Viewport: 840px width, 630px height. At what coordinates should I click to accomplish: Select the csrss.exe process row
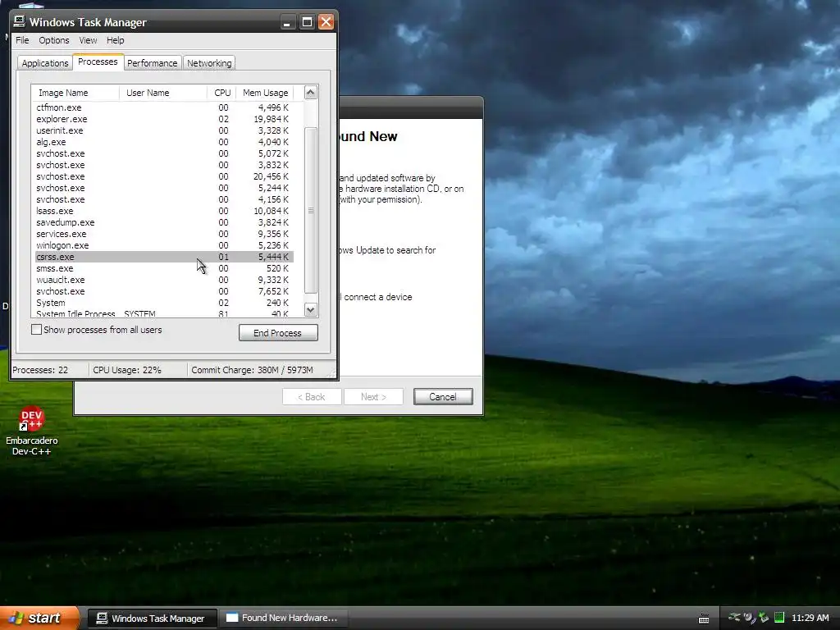[164, 257]
